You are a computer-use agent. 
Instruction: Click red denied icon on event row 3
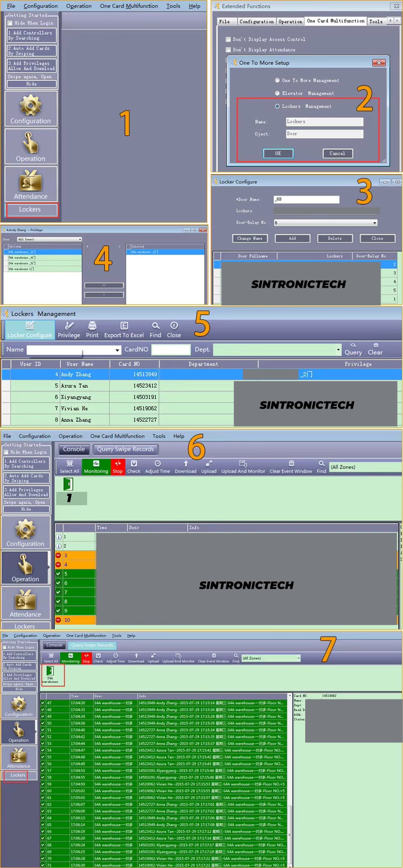coord(59,556)
